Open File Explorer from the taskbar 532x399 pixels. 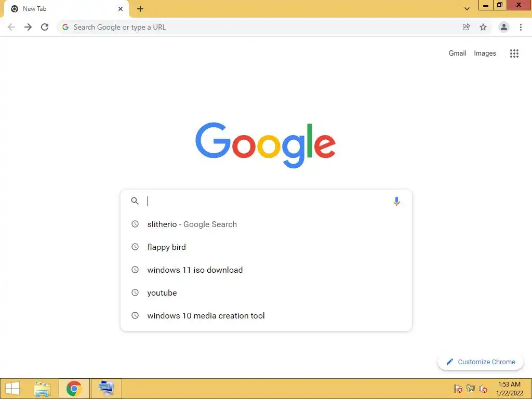pyautogui.click(x=42, y=389)
